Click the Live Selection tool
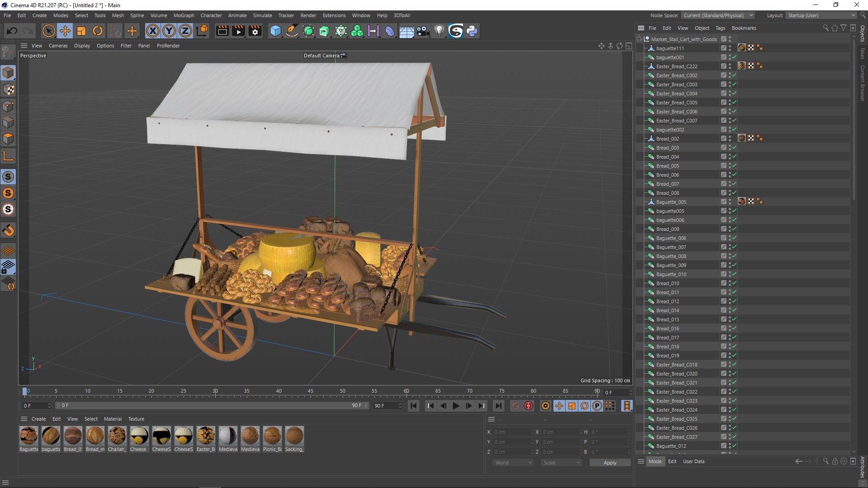Screen dimensions: 868x488 click(x=49, y=31)
